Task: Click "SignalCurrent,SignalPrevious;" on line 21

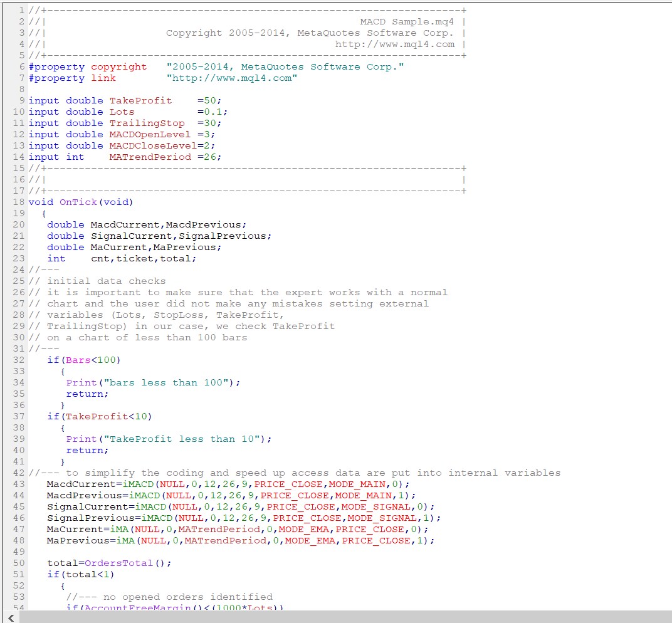Action: pos(181,236)
